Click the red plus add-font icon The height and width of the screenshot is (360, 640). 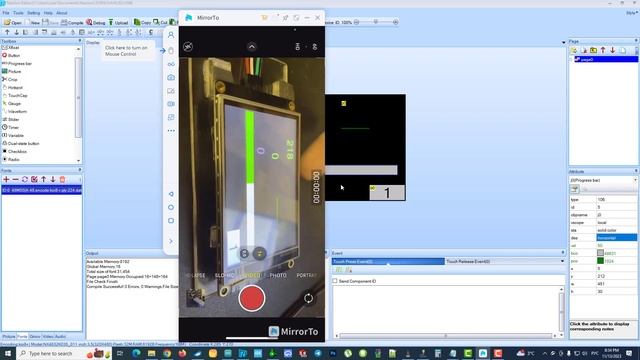[6, 180]
